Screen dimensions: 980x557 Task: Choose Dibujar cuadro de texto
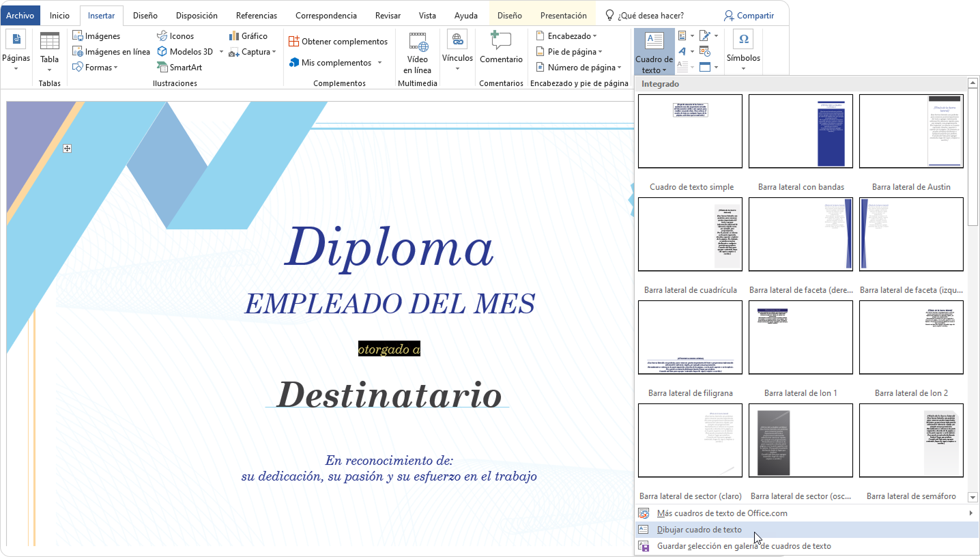699,530
